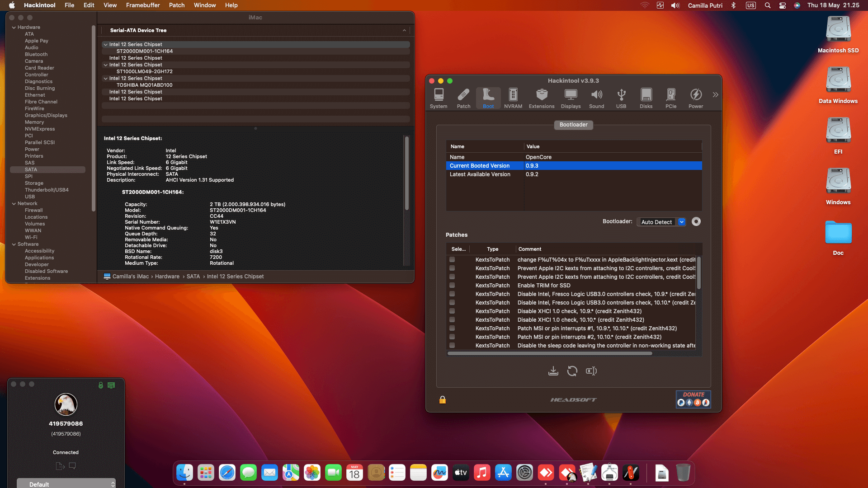Open the Music app from the Dock
The height and width of the screenshot is (488, 868).
[482, 473]
